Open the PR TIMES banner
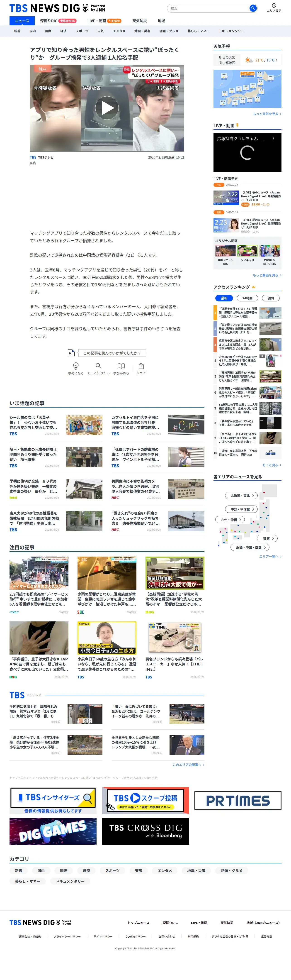 (x=238, y=800)
